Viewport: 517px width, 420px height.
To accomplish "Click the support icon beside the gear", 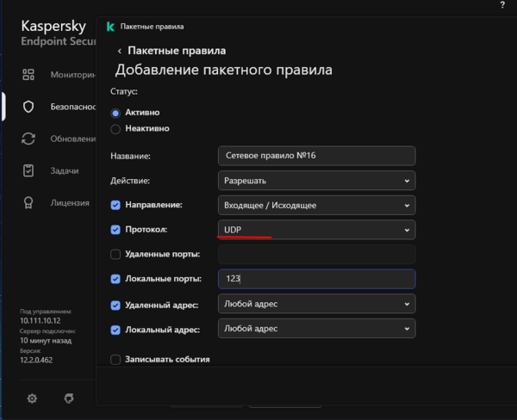I will click(69, 398).
